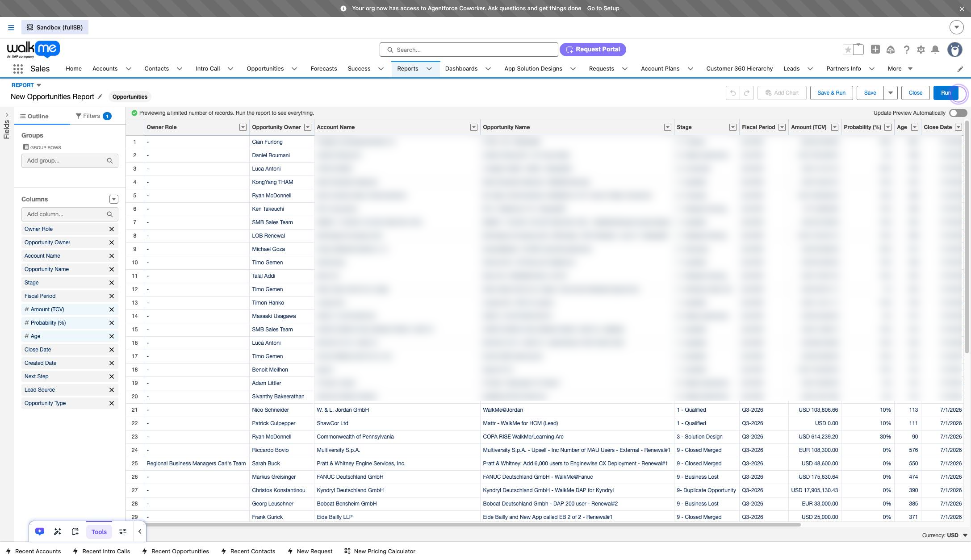Click the Add Chart button
This screenshot has height=560, width=971.
(782, 93)
